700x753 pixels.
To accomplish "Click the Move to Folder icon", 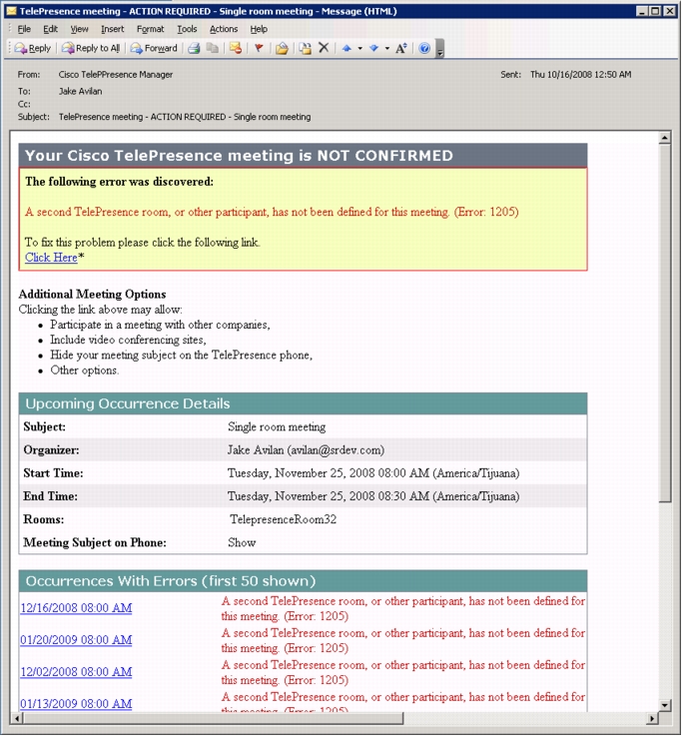I will click(282, 48).
